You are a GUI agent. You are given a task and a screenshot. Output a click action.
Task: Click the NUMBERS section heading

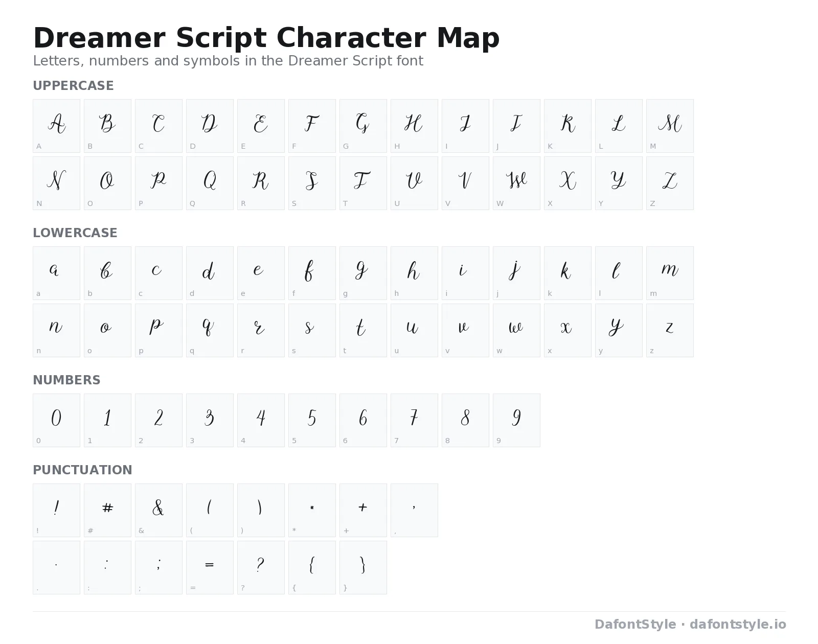tap(66, 380)
